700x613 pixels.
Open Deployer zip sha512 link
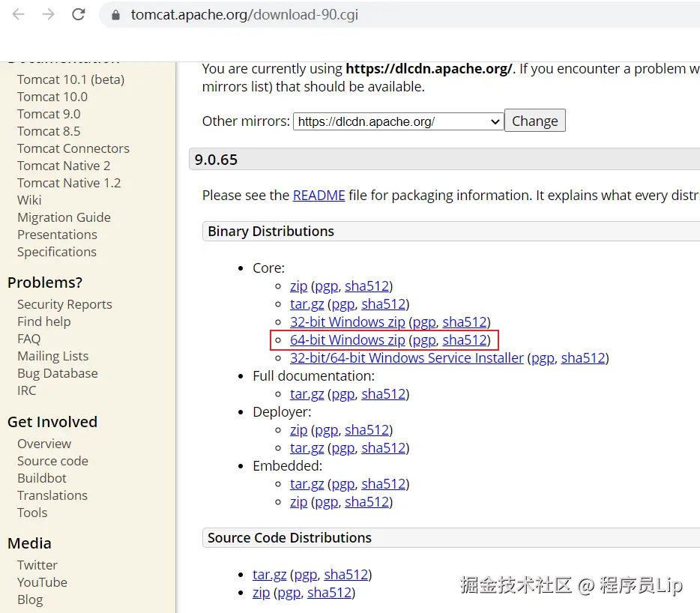pyautogui.click(x=366, y=430)
